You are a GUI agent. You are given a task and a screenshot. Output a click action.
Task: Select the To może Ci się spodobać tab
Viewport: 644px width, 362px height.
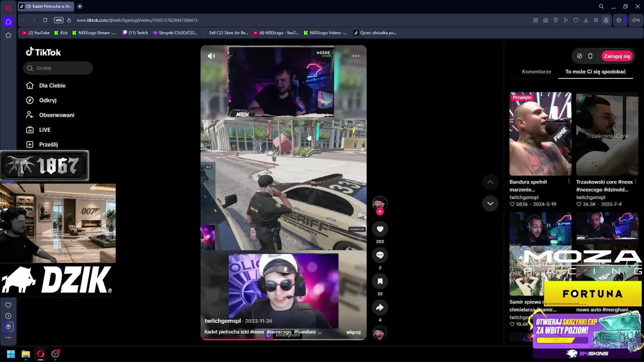coord(596,71)
